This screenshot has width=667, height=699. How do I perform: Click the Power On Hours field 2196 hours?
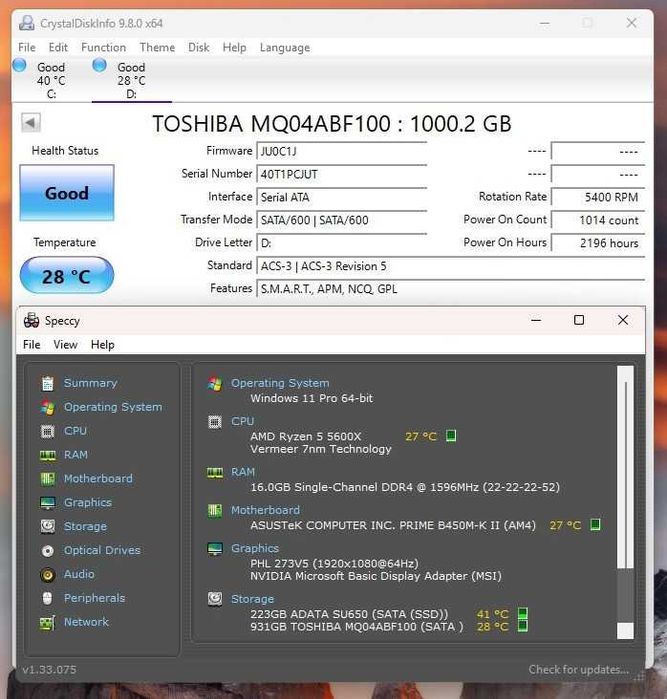tap(598, 243)
